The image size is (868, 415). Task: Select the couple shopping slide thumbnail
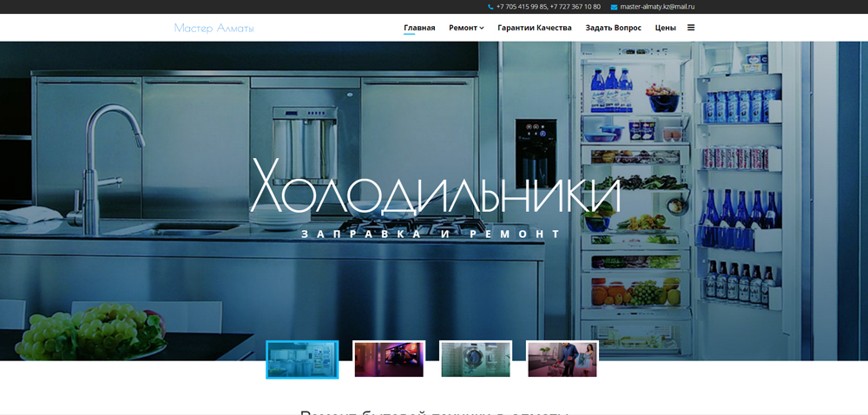(562, 359)
